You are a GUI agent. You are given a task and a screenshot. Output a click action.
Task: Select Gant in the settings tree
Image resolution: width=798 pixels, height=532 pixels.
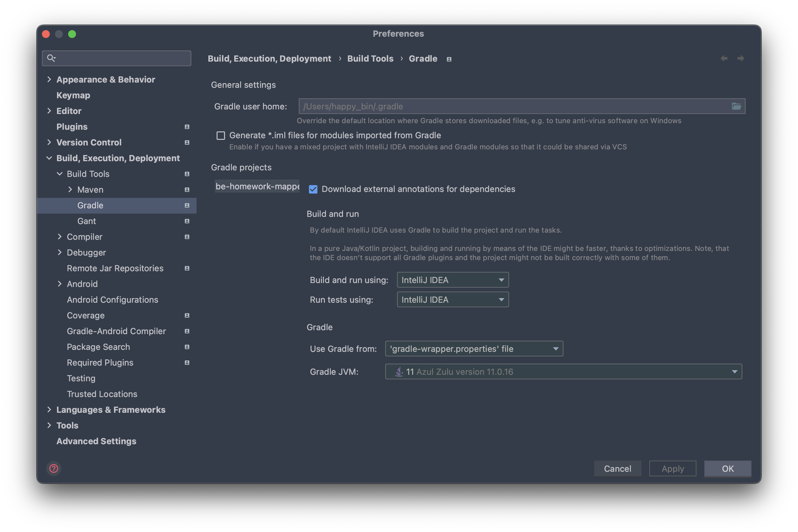point(86,221)
